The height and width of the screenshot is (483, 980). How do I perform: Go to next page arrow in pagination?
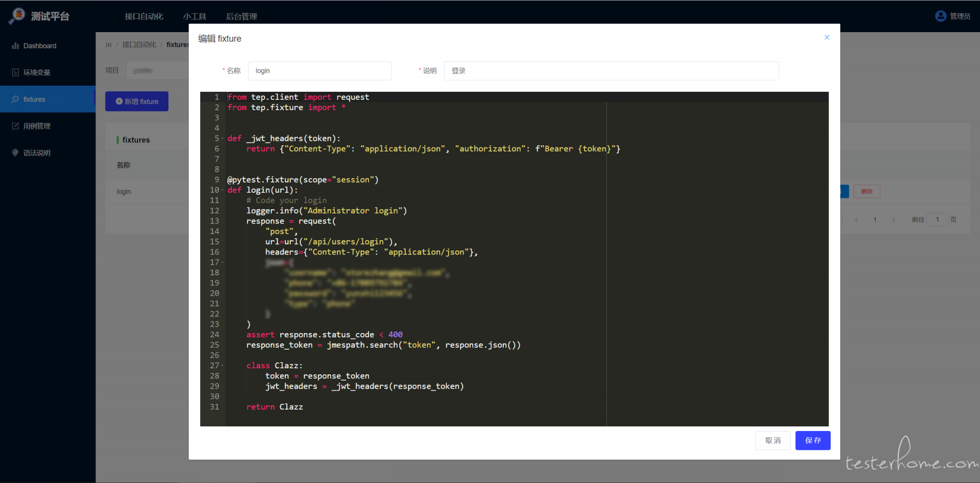pos(893,220)
